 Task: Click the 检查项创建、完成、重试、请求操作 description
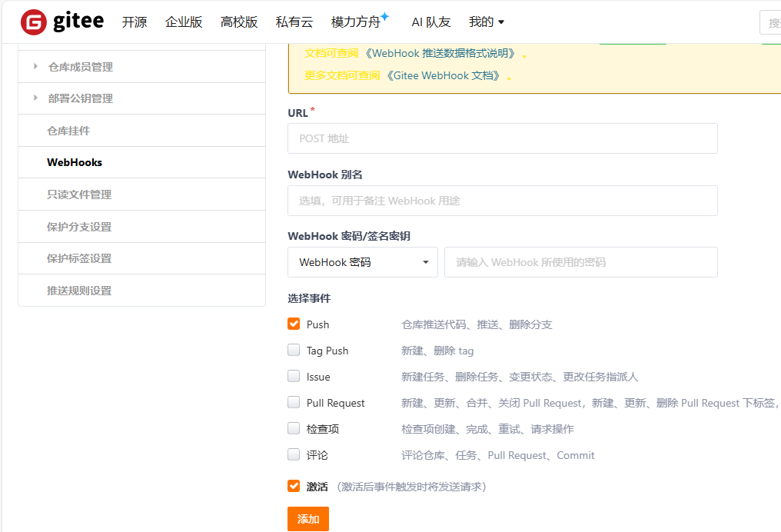click(x=487, y=429)
